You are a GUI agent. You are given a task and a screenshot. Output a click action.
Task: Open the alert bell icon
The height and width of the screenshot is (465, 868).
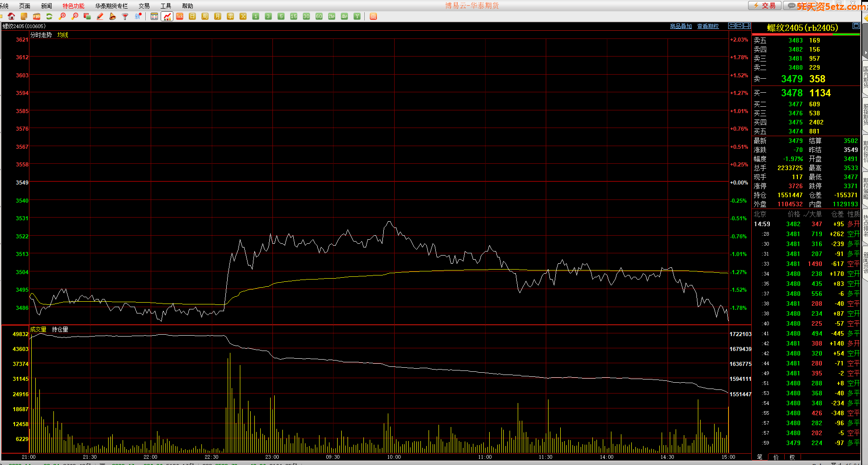pos(113,16)
